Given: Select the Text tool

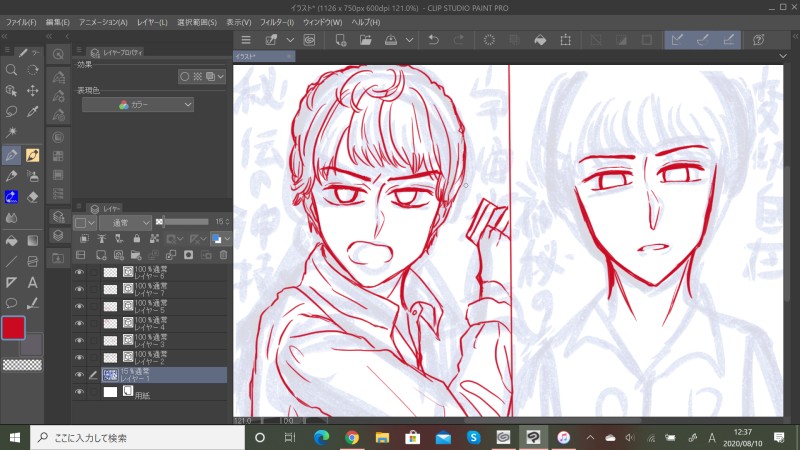Looking at the screenshot, I should point(33,282).
